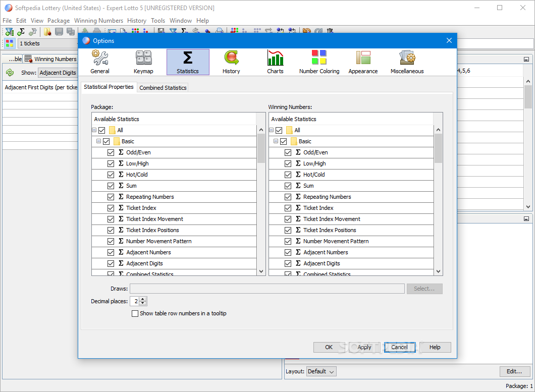This screenshot has height=392, width=535.
Task: Decrease Decimal places with the down arrow
Action: pyautogui.click(x=143, y=303)
